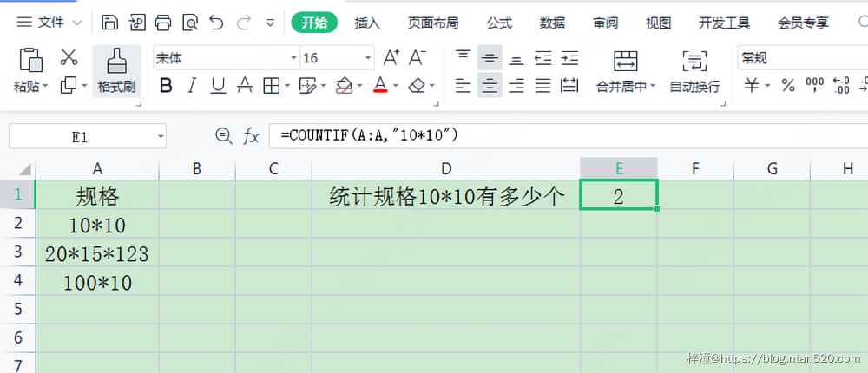
Task: Activate the Format Painter (格式刷)
Action: click(x=116, y=71)
